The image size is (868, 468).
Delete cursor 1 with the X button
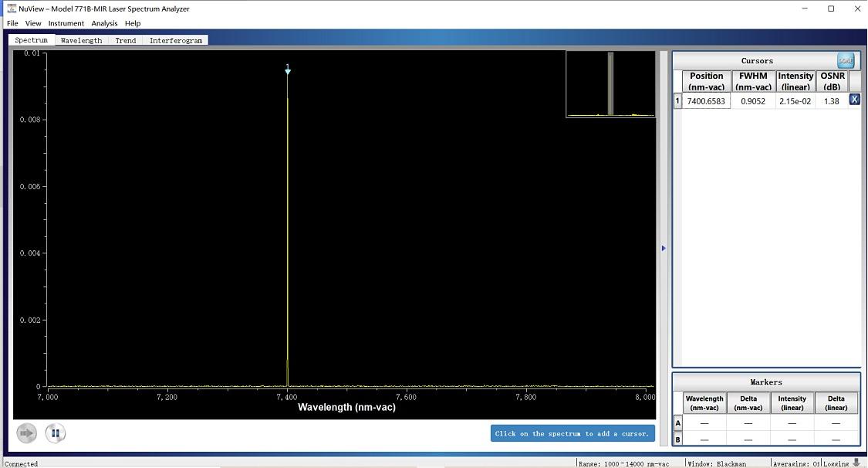click(855, 100)
